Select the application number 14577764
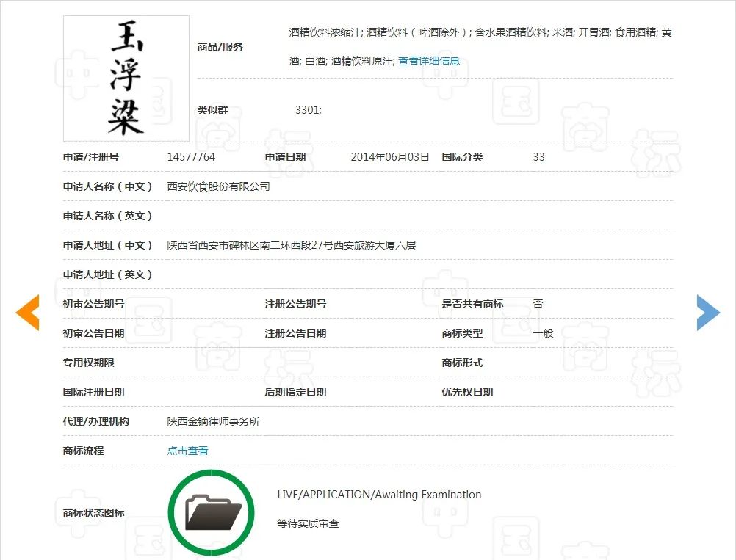The width and height of the screenshot is (736, 560). [x=191, y=157]
